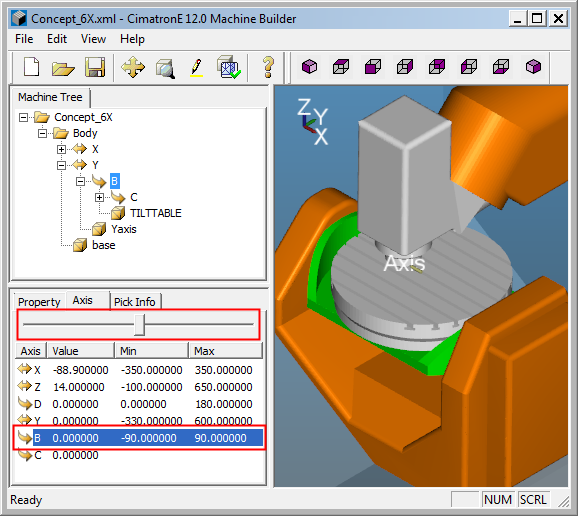Click the Save floppy disk icon

95,67
